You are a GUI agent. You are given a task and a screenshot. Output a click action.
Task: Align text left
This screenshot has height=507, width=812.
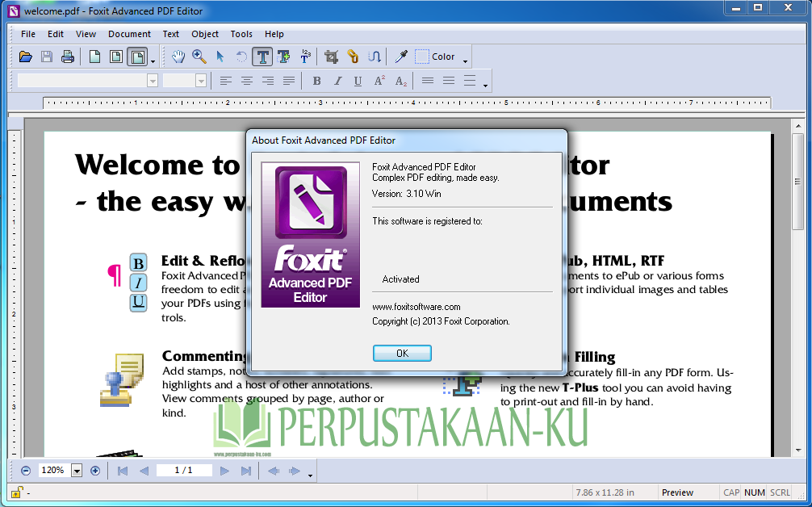[225, 81]
